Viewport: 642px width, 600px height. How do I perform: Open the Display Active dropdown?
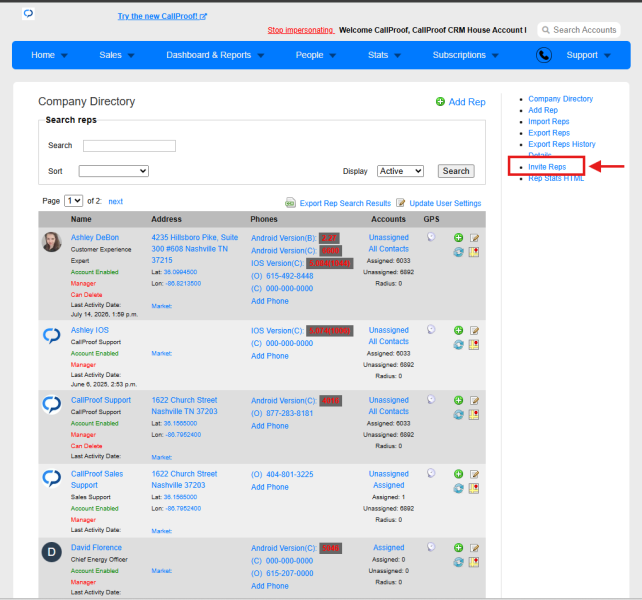click(x=400, y=171)
